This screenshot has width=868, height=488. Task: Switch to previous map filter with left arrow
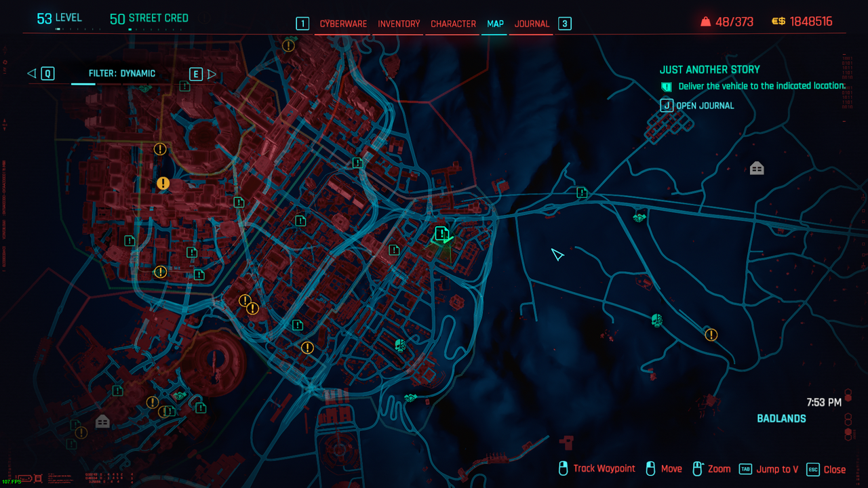[x=31, y=73]
